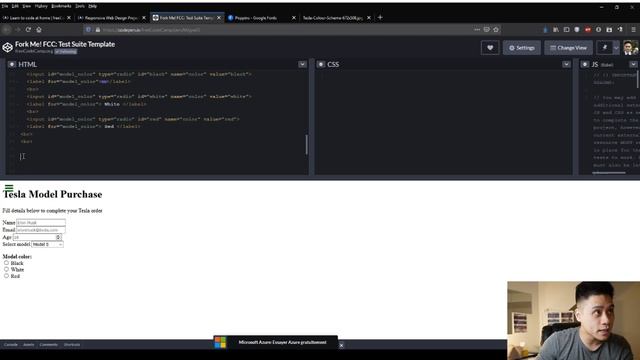640x360 pixels.
Task: Click the browser back arrow
Action: coord(7,29)
